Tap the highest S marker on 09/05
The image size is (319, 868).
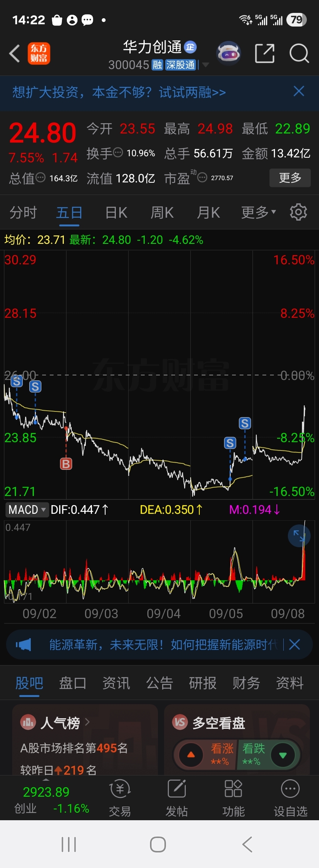click(245, 423)
